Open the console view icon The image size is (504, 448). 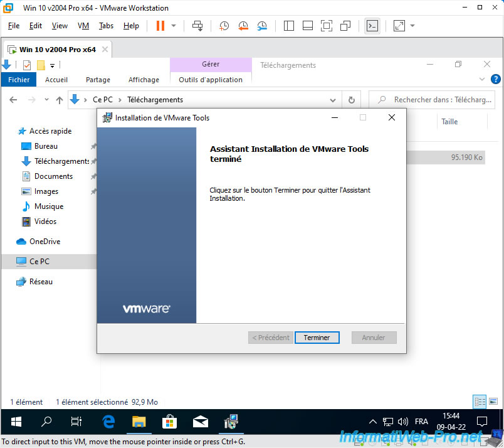(372, 26)
